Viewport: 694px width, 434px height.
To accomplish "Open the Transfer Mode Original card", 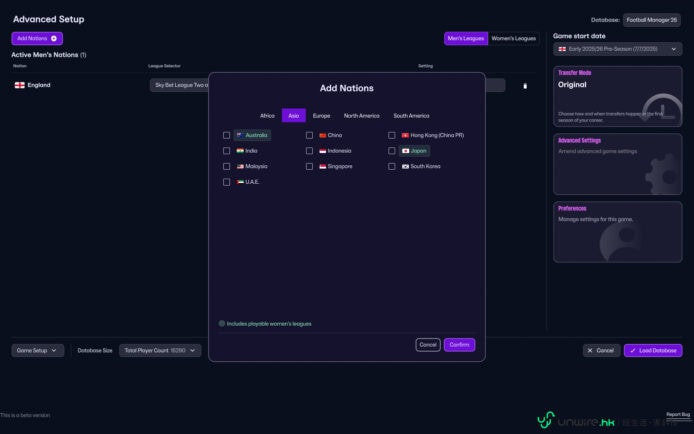I will click(617, 96).
